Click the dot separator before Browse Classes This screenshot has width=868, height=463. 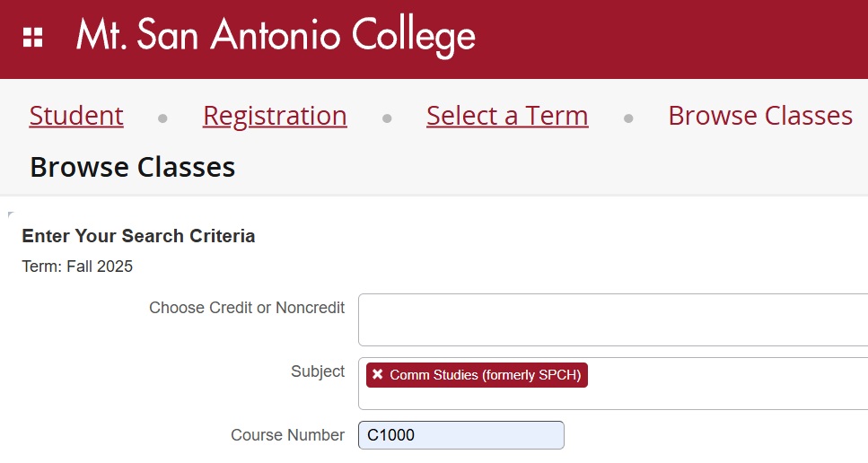pos(628,118)
